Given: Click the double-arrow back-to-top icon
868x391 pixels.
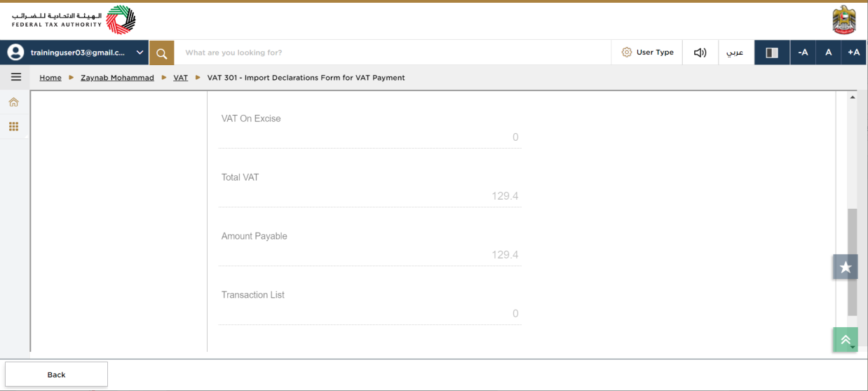Looking at the screenshot, I should tap(846, 340).
